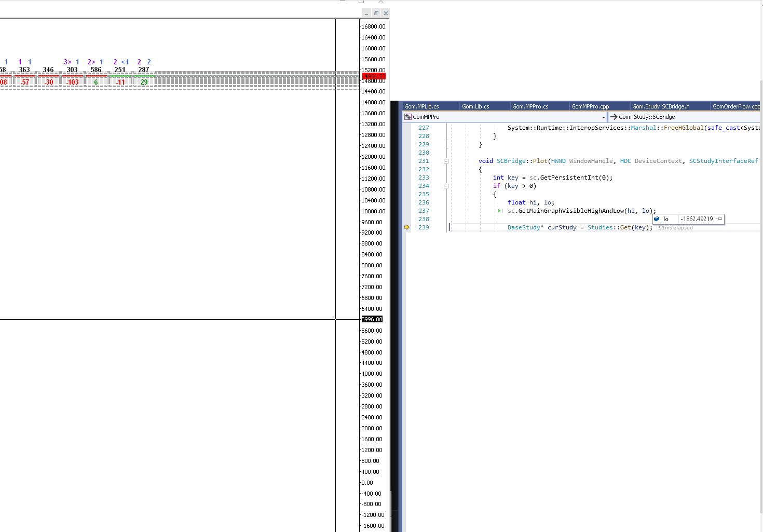763x532 pixels.
Task: Click the project icon in the GomMPPro box
Action: [x=408, y=117]
